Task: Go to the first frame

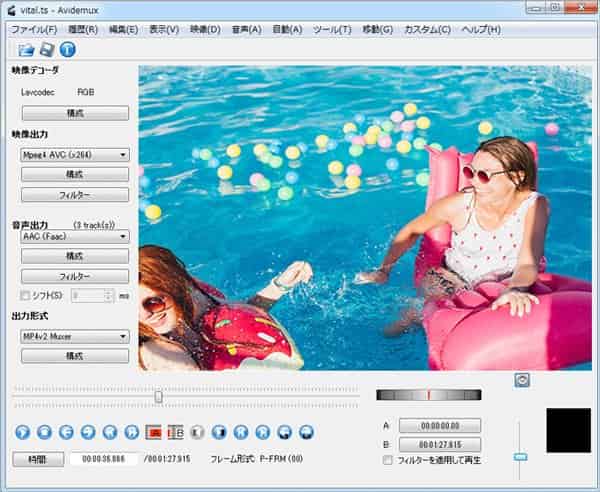Action: [241, 432]
